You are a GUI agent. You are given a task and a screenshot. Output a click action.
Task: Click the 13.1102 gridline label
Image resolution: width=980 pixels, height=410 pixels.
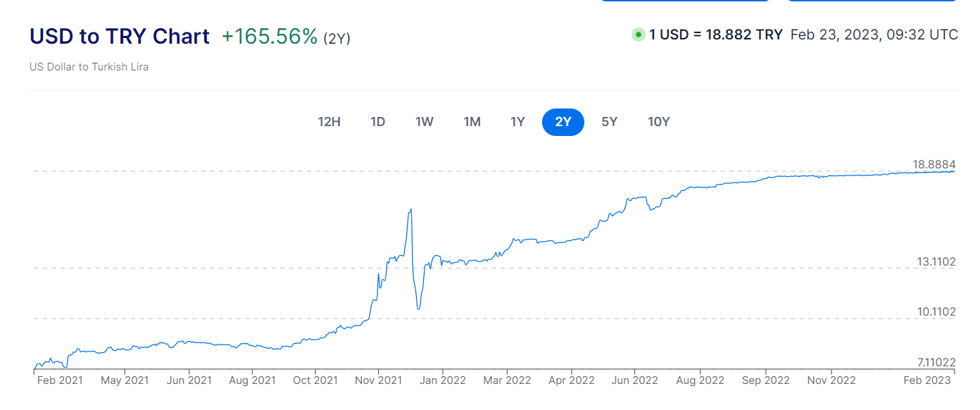point(936,262)
